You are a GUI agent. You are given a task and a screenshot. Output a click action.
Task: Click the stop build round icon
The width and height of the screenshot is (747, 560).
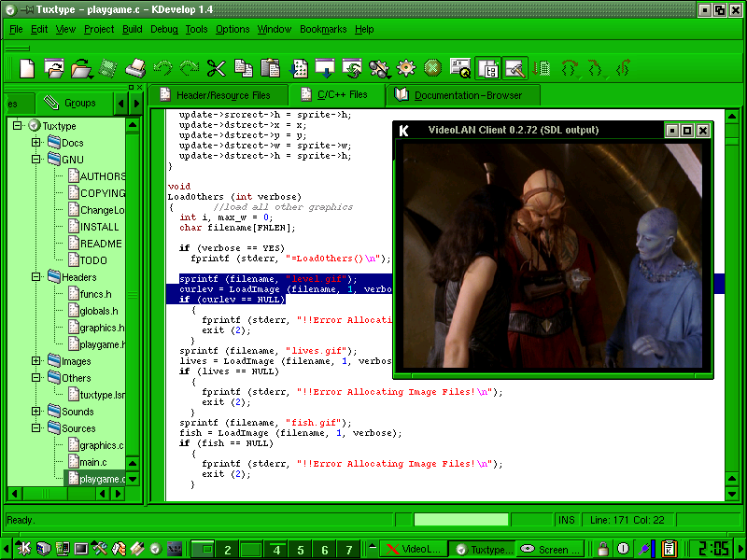click(432, 68)
